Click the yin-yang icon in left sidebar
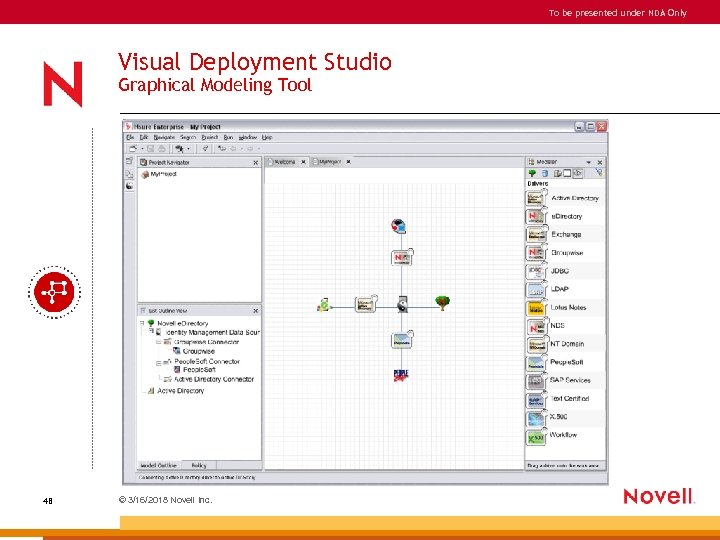Viewport: 720px width, 540px height. [x=129, y=186]
